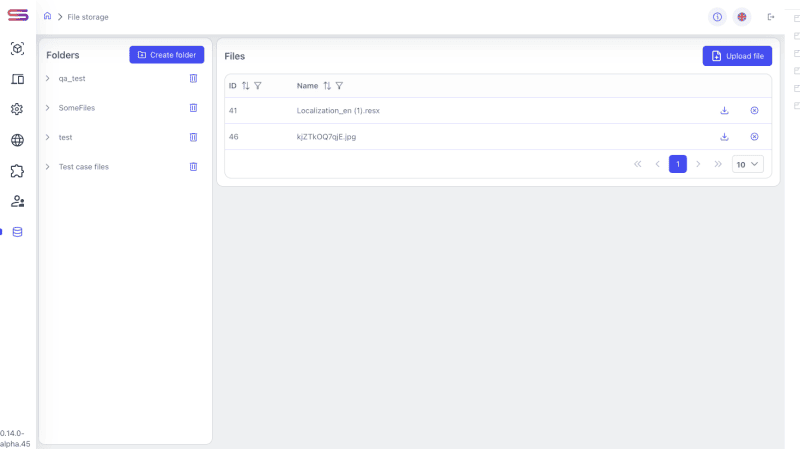Viewport: 800px width, 449px height.
Task: Sort files by Name column
Action: point(327,86)
